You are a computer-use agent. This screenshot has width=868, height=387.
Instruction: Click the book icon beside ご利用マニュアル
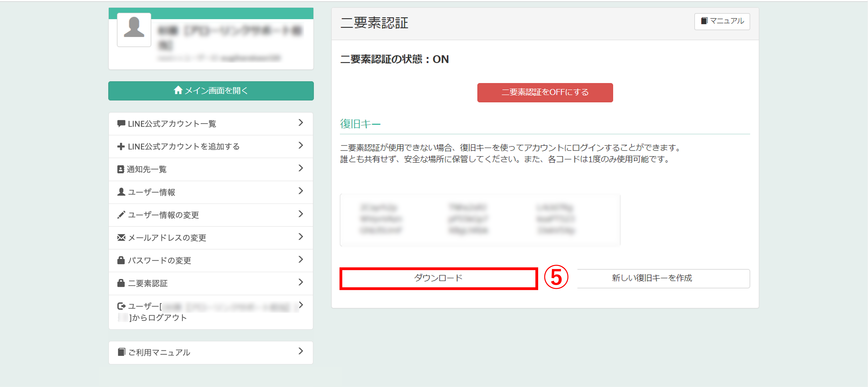[121, 352]
